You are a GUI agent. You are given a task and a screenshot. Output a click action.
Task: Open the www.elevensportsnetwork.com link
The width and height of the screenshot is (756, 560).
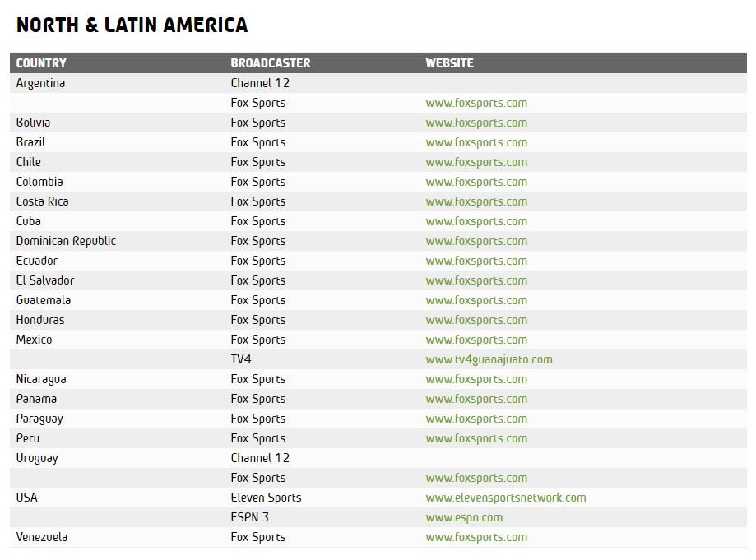(506, 498)
